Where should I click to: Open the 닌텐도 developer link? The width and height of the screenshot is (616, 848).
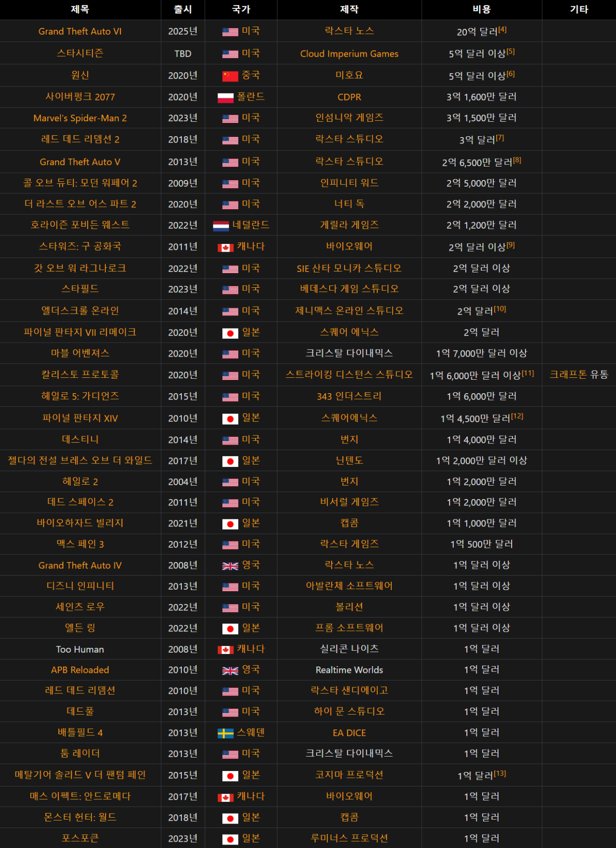tap(349, 461)
